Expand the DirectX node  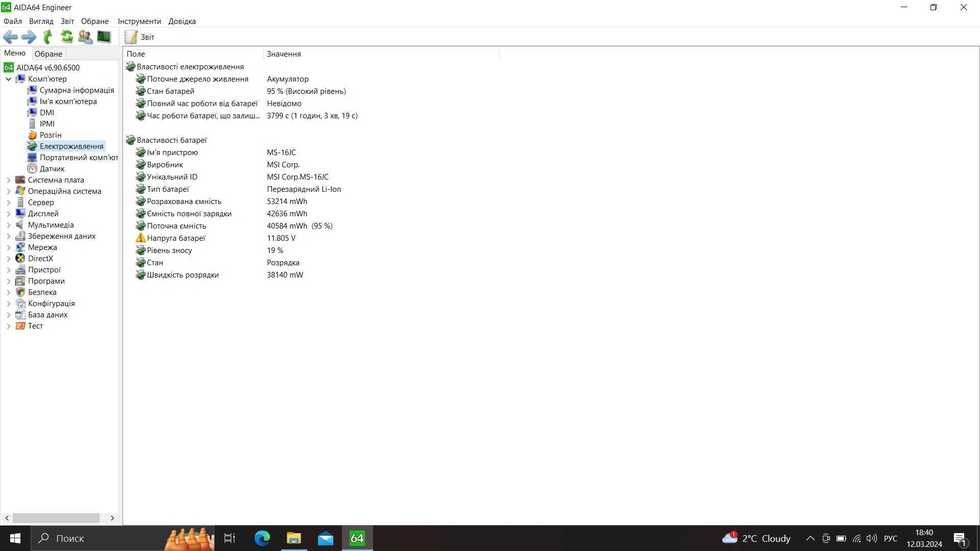point(8,259)
